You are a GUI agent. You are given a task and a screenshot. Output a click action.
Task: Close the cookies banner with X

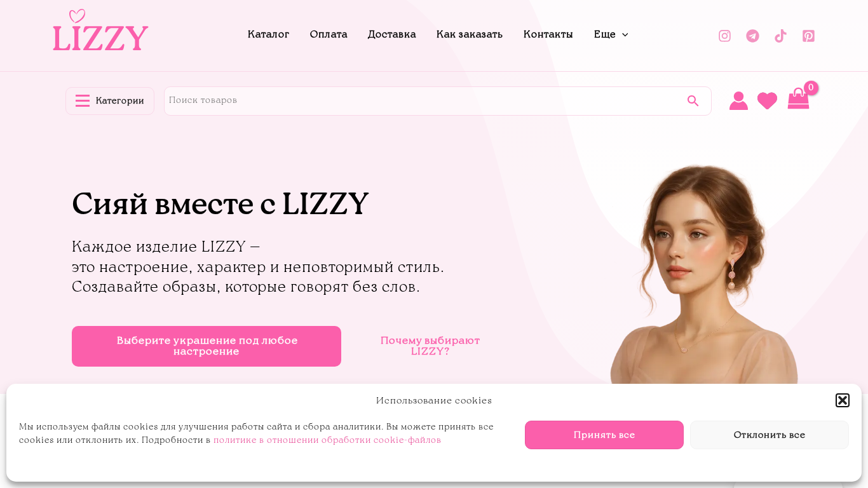click(x=843, y=400)
